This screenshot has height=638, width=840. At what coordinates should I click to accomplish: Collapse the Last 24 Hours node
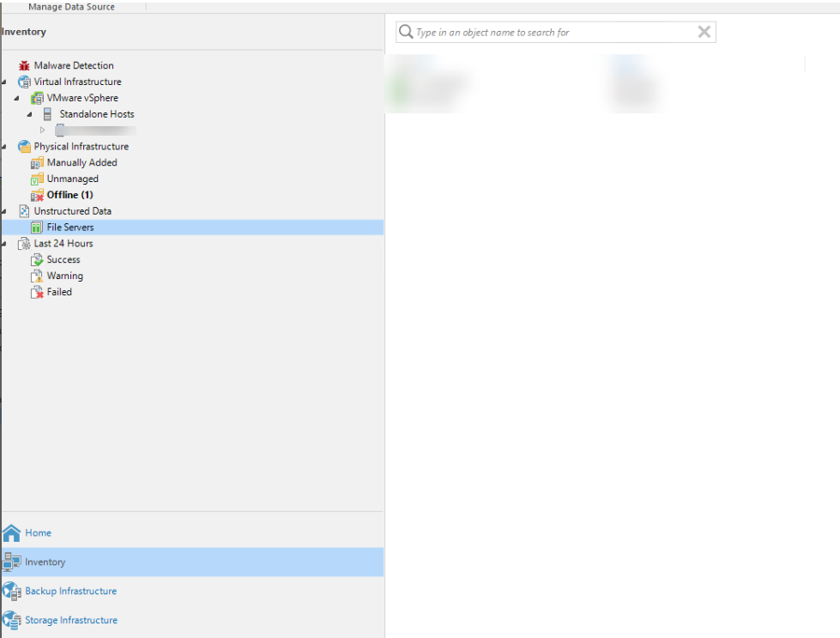click(4, 244)
